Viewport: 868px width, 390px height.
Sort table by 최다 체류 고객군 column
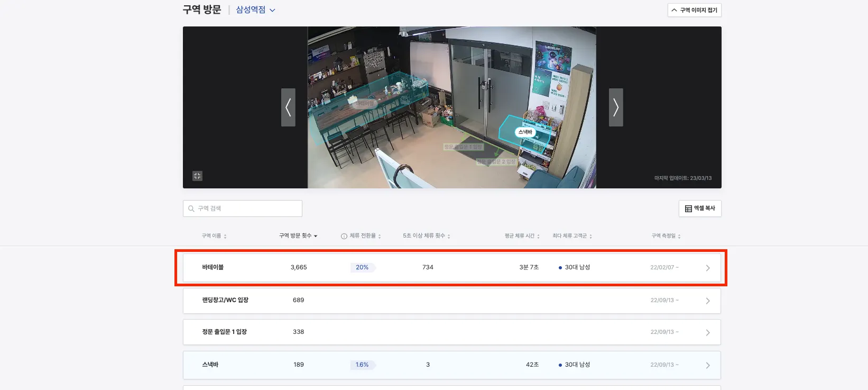[572, 236]
